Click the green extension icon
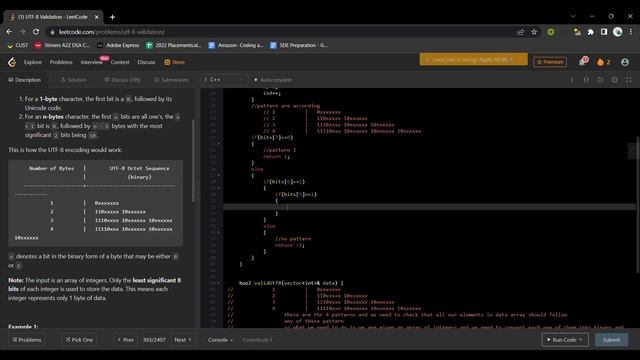This screenshot has width=640, height=360. click(x=551, y=32)
